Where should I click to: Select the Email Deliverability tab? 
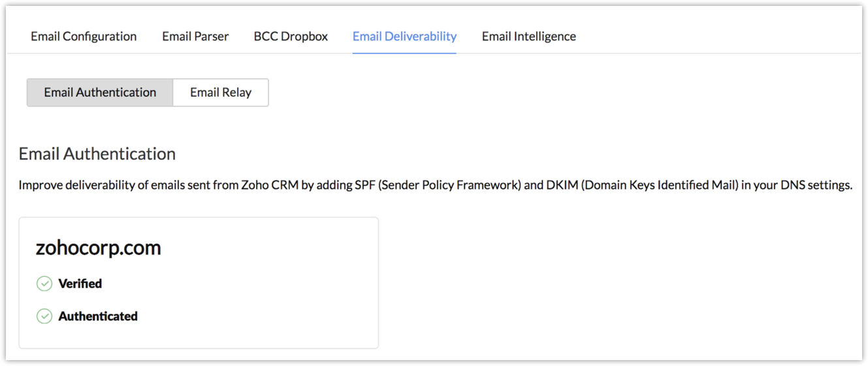pos(404,37)
